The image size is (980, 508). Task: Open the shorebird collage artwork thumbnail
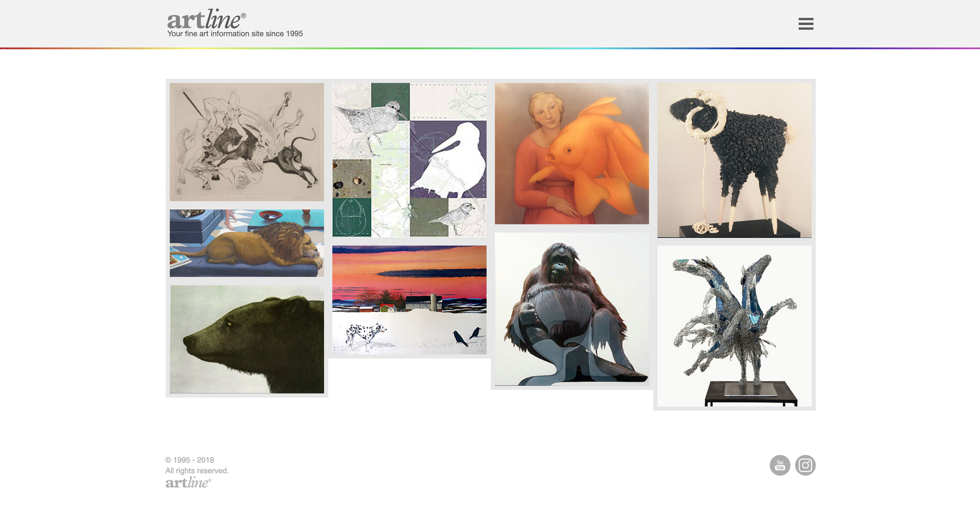point(409,160)
